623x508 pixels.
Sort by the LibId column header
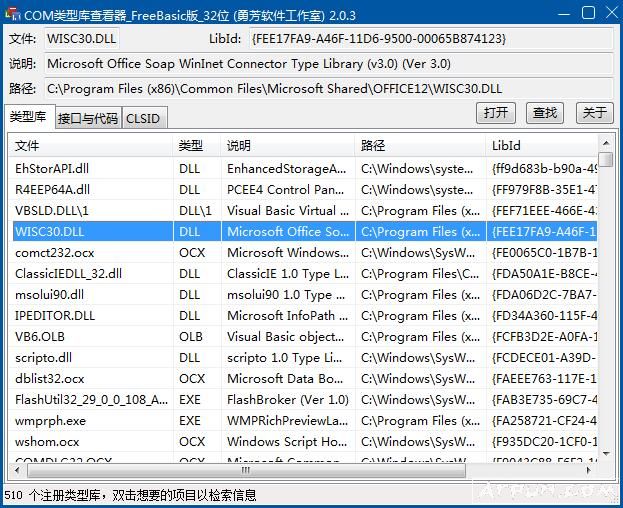[x=542, y=146]
